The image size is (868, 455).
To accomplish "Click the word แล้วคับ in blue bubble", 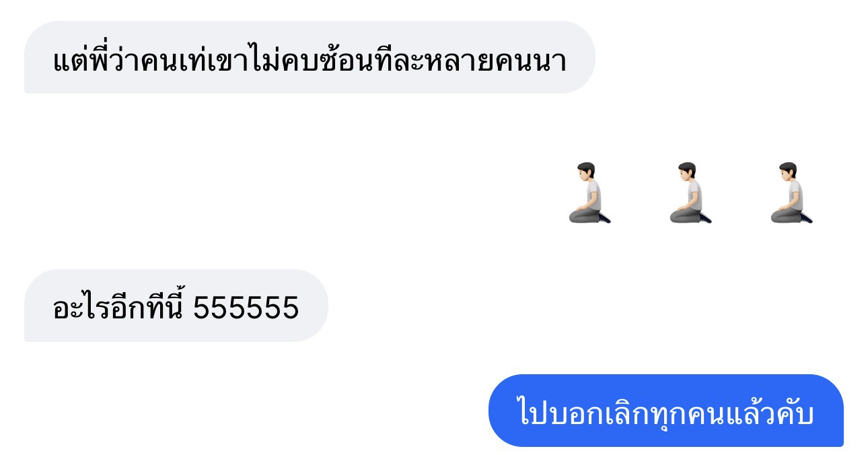I will 770,412.
